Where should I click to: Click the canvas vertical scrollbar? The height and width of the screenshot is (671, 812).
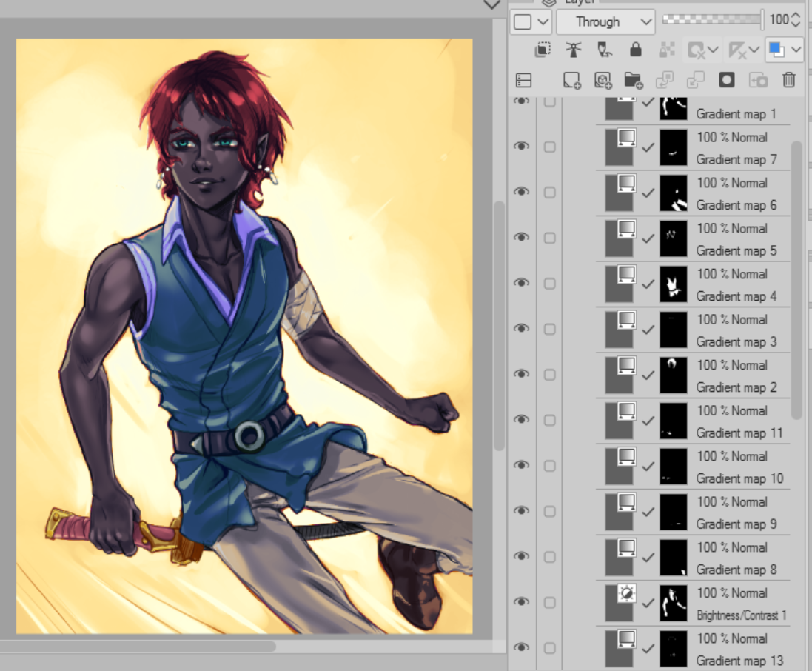[x=499, y=327]
